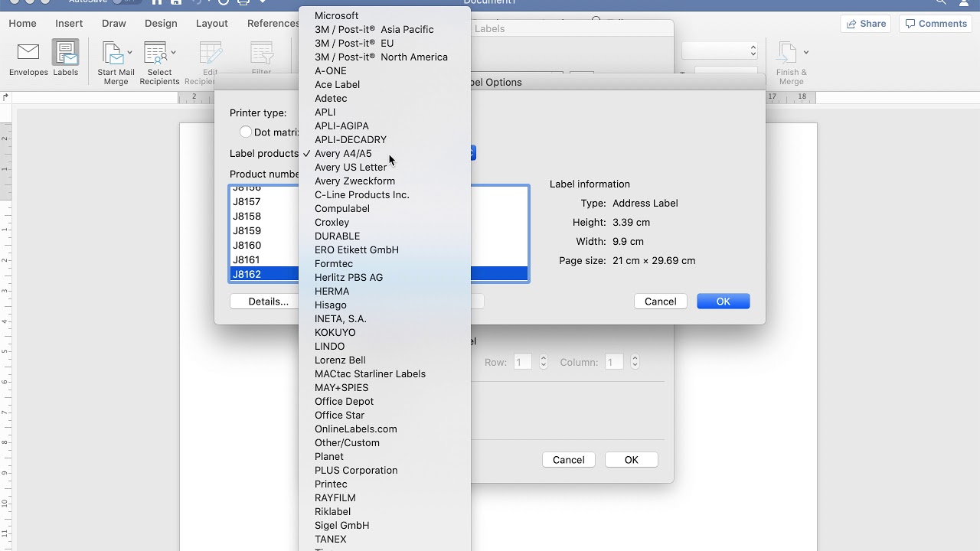This screenshot has height=551, width=980.
Task: Select the Dot matrix radio button
Action: tap(246, 132)
